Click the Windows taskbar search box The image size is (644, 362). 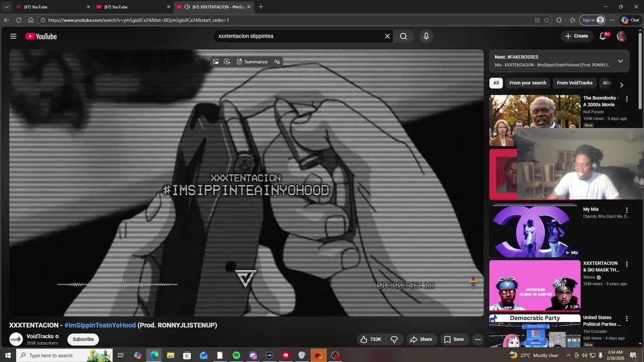pyautogui.click(x=65, y=355)
